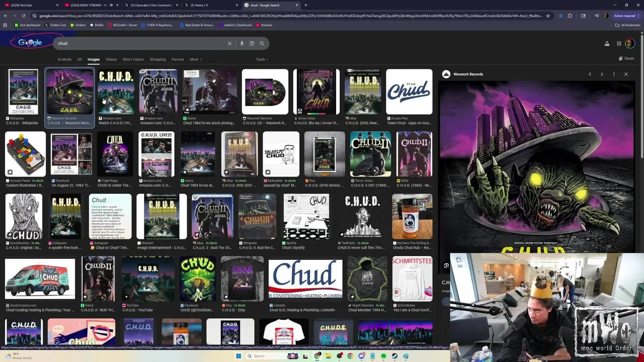Switch to the (2324) YouTube browser tab
Screen dimensions: 644x362
[x=30, y=5]
